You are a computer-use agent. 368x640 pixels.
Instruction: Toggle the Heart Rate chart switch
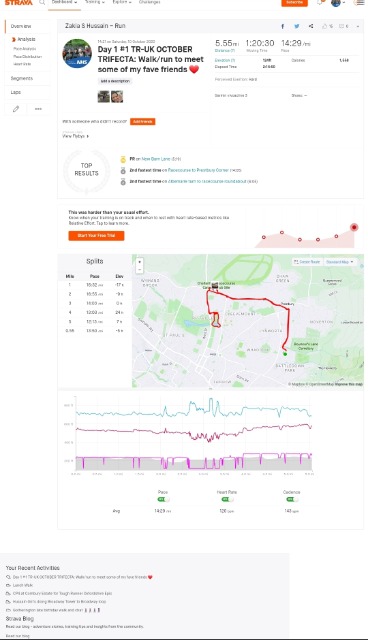(227, 499)
